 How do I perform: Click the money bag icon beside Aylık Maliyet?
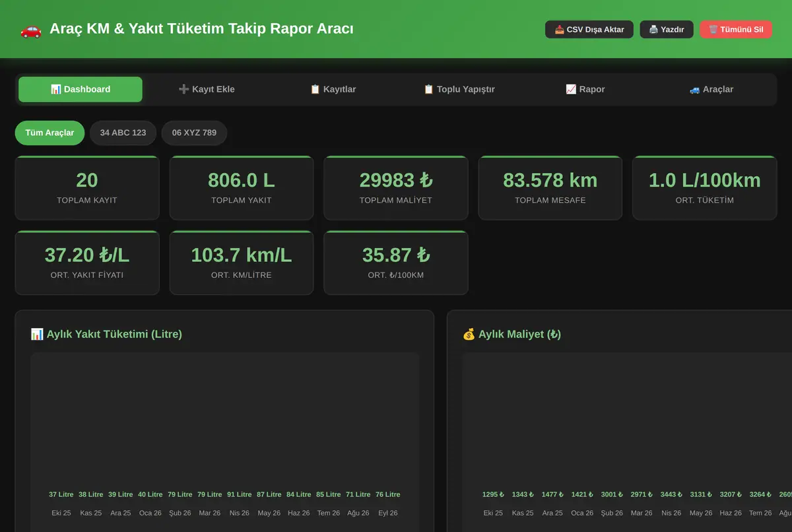click(x=469, y=334)
